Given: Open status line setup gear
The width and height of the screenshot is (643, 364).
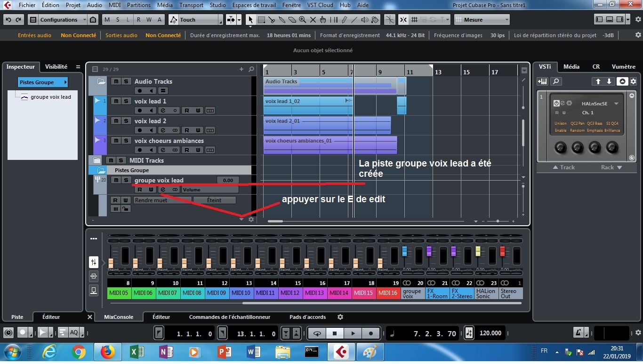Looking at the screenshot, I should pyautogui.click(x=638, y=35).
